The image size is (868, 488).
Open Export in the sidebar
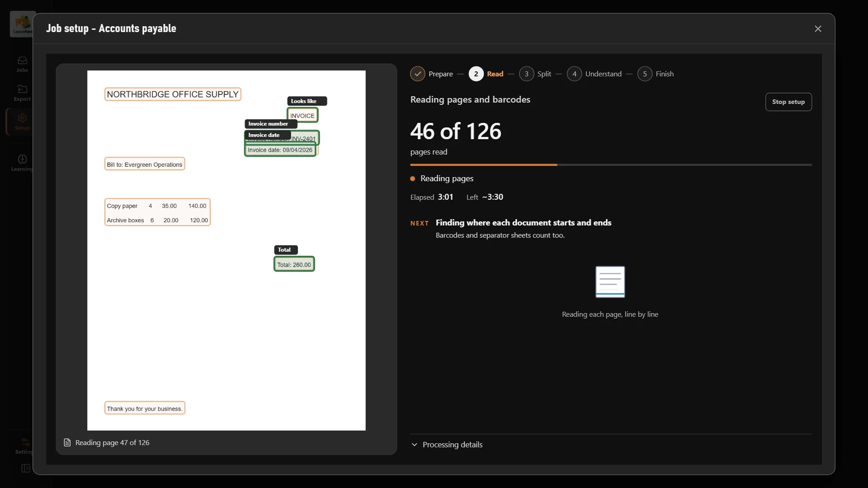[22, 93]
